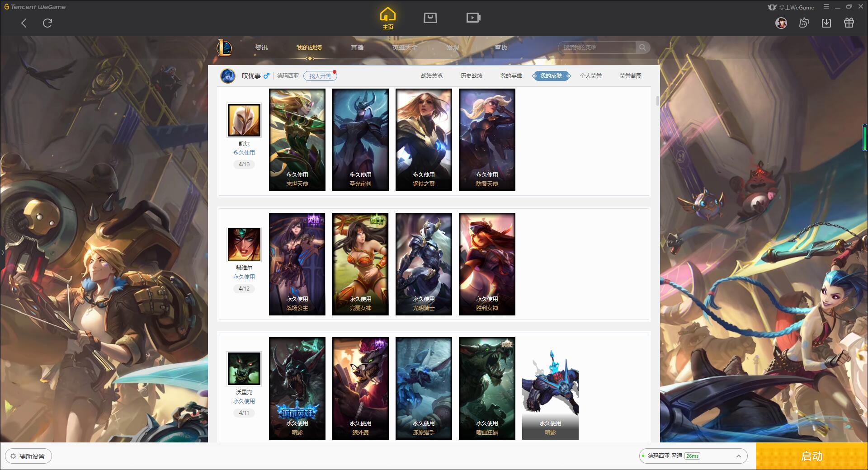This screenshot has height=470, width=868.
Task: Open the video playback icon
Action: 473,18
